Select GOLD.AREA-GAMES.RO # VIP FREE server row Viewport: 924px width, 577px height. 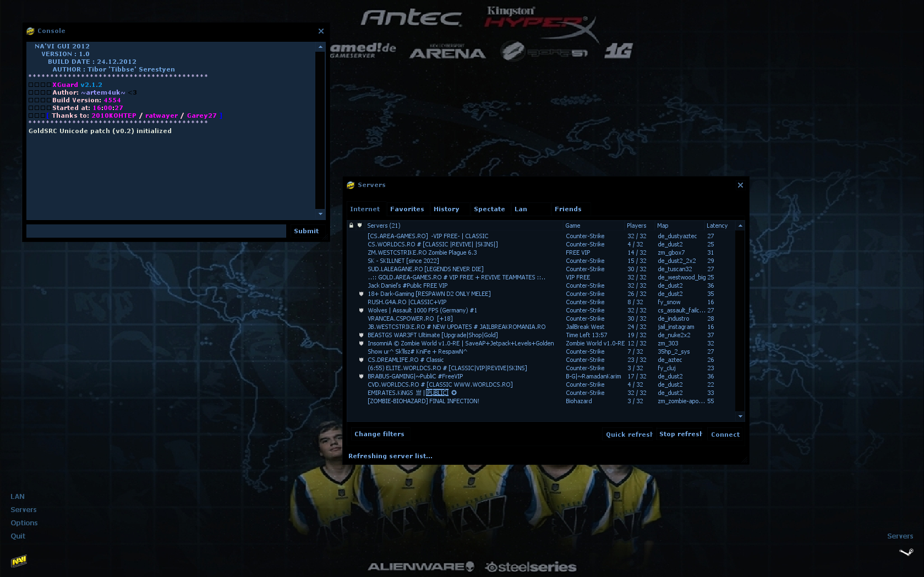point(542,277)
